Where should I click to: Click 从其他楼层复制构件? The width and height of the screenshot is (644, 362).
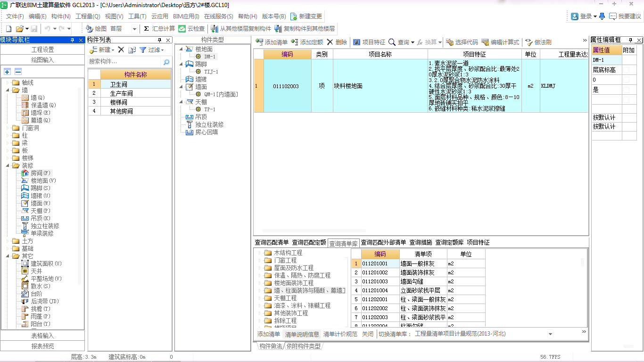coord(241,29)
